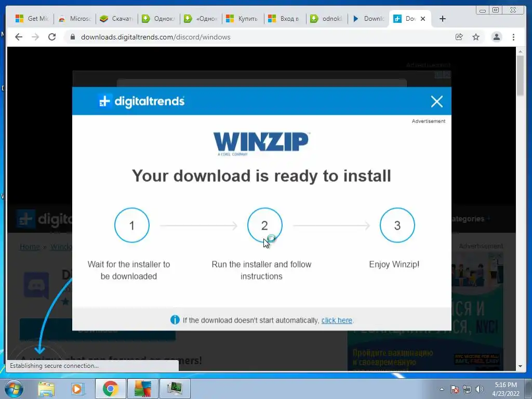Bookmark this page with star
532x399 pixels.
pos(476,37)
